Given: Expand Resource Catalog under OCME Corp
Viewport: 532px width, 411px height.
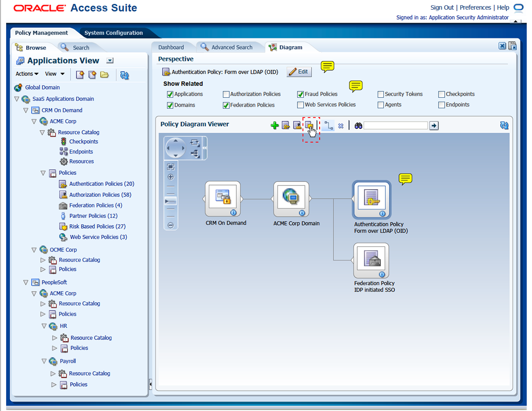Looking at the screenshot, I should pyautogui.click(x=43, y=260).
